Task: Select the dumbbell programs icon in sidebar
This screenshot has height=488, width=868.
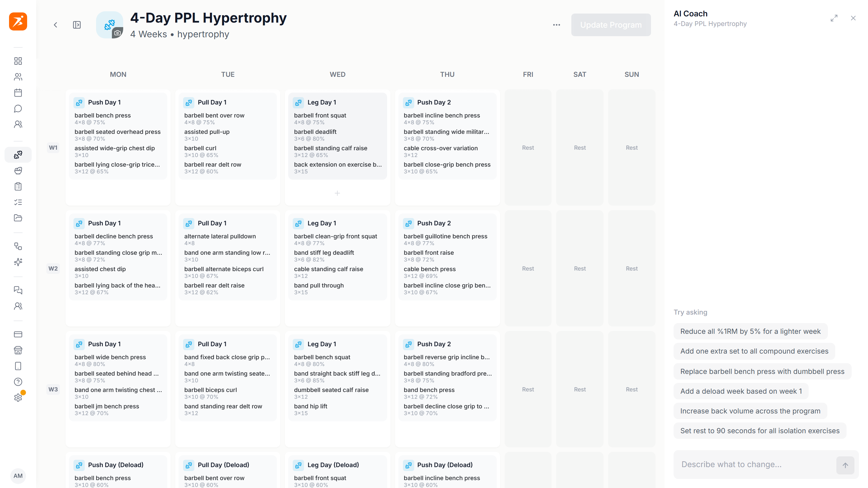Action: click(18, 154)
